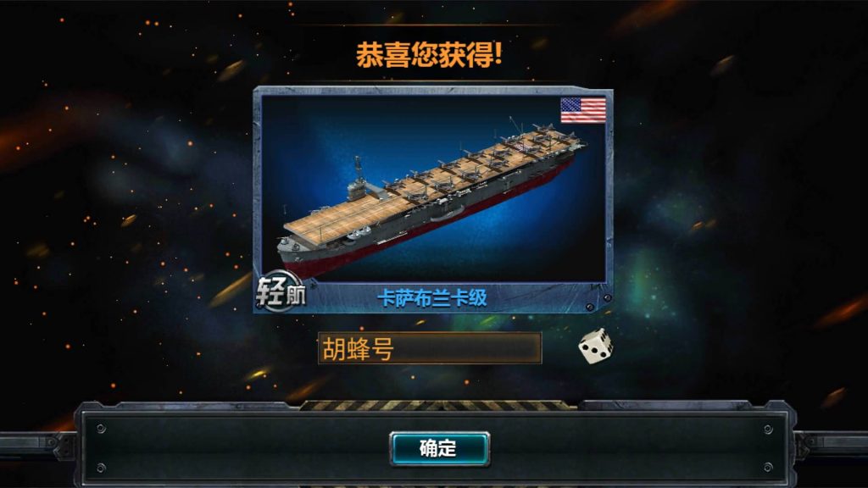Screen dimensions: 868x488
Task: Click the top-left screw of the bottom panel
Action: 101,429
